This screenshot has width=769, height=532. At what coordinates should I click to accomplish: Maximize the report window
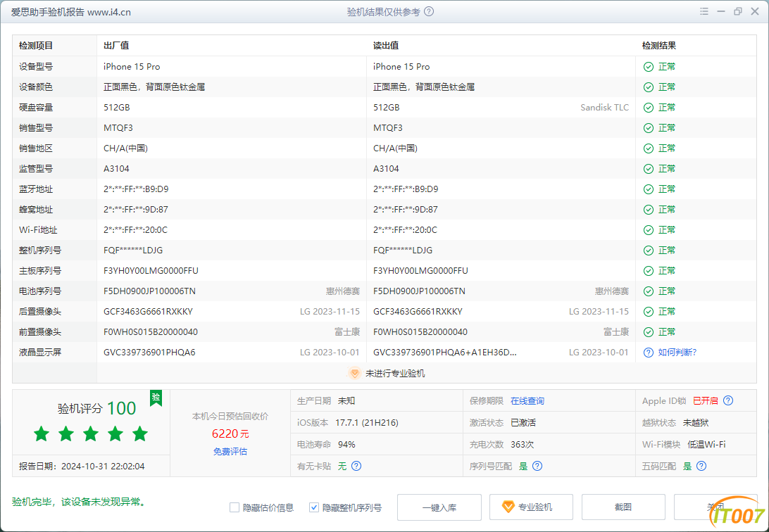click(x=738, y=11)
